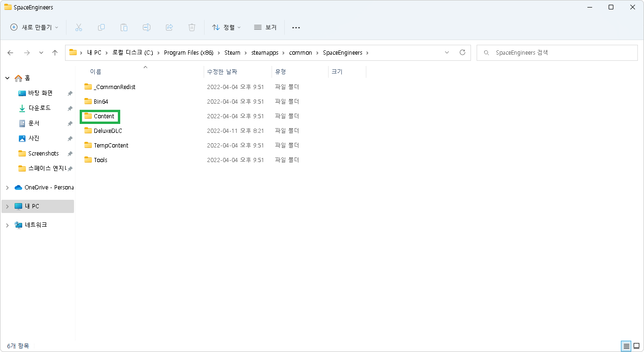This screenshot has height=352, width=644.
Task: Open the 새로 만들기 dropdown
Action: [x=34, y=27]
